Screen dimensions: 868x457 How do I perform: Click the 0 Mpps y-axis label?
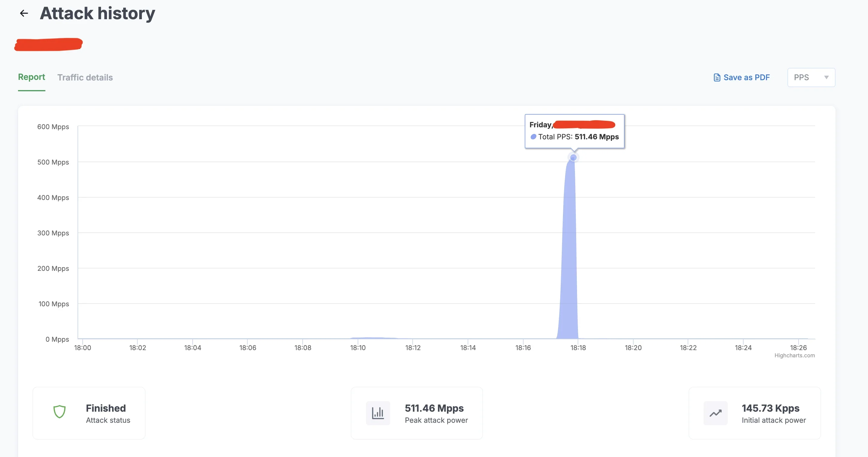coord(57,339)
